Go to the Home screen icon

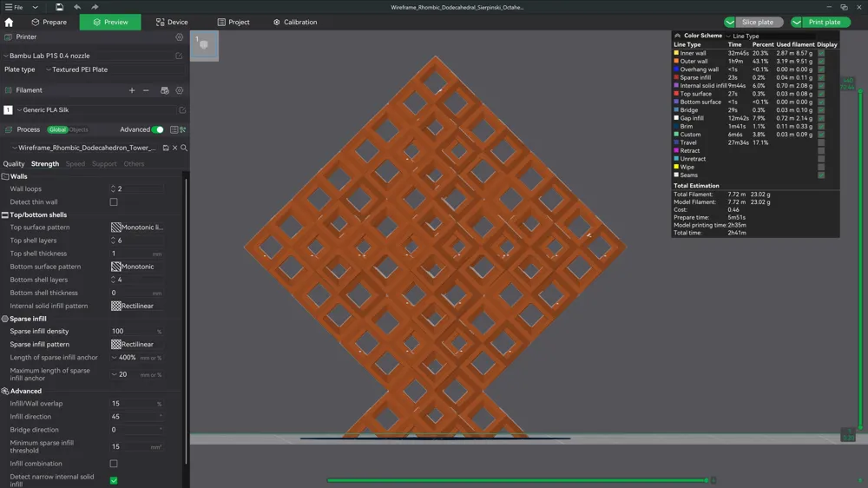pos(9,23)
